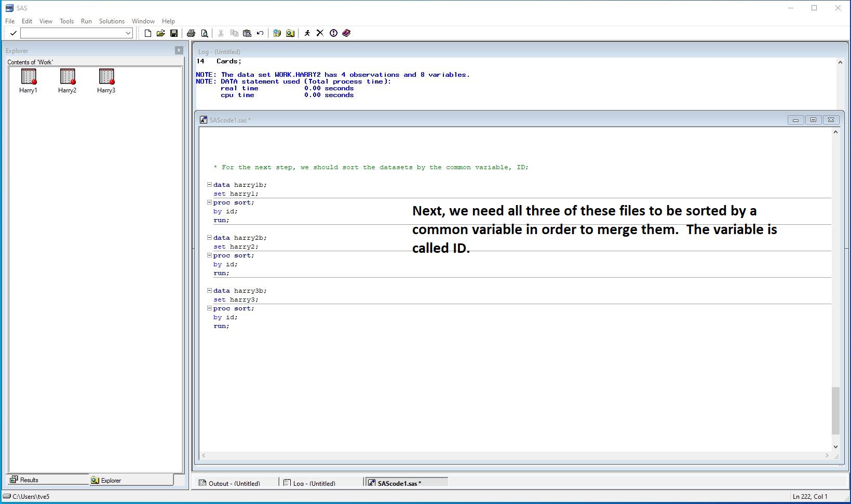Click the Break (exclamation circle) toolbar icon
The height and width of the screenshot is (504, 851).
tap(333, 33)
